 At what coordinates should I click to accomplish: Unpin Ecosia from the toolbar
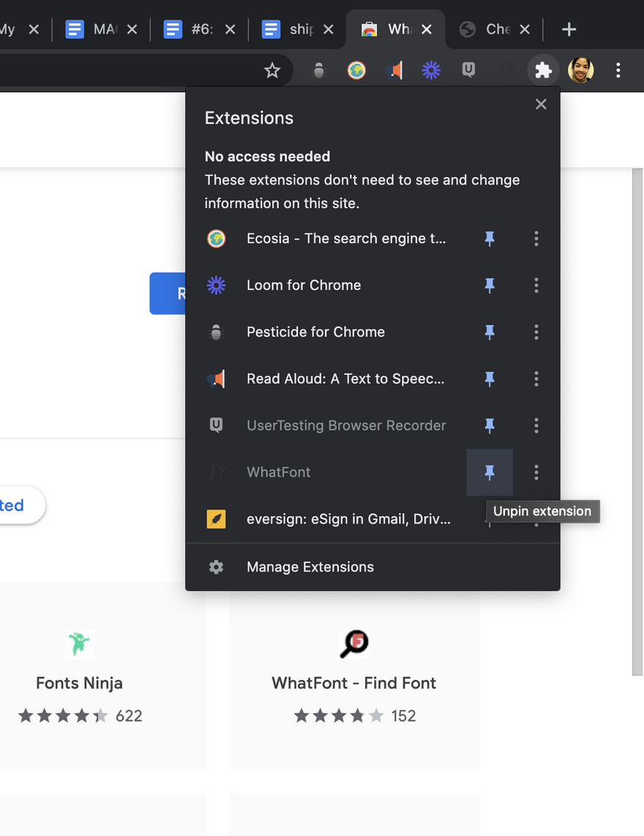click(x=490, y=239)
